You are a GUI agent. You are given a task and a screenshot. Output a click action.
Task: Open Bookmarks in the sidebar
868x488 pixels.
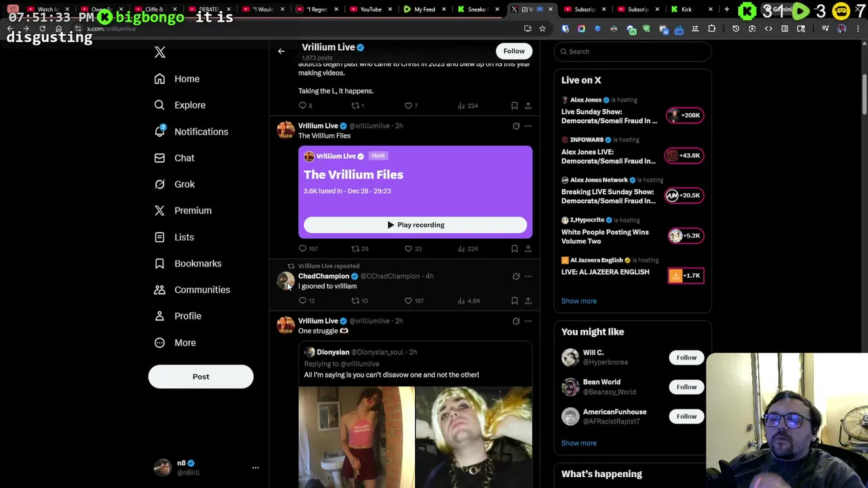coord(188,264)
